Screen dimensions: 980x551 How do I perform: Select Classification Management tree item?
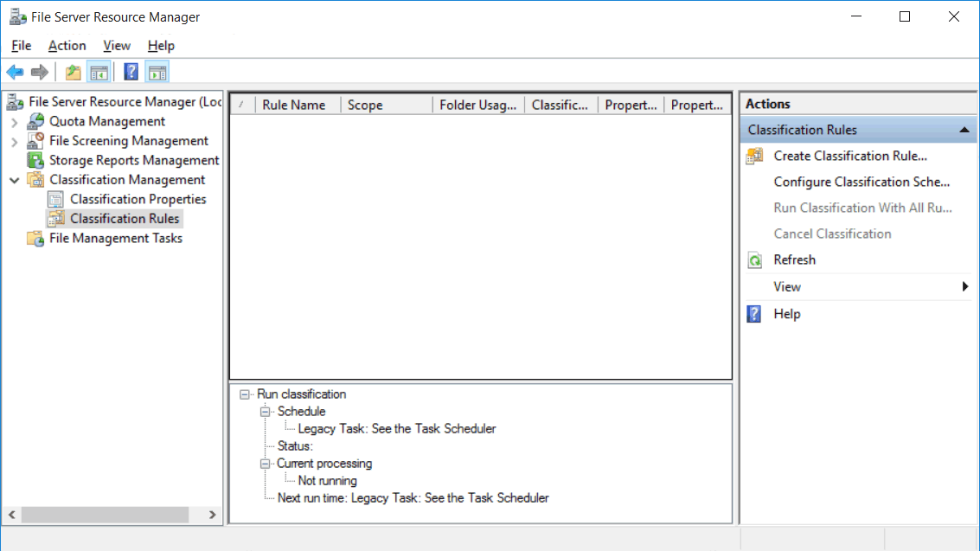(127, 180)
